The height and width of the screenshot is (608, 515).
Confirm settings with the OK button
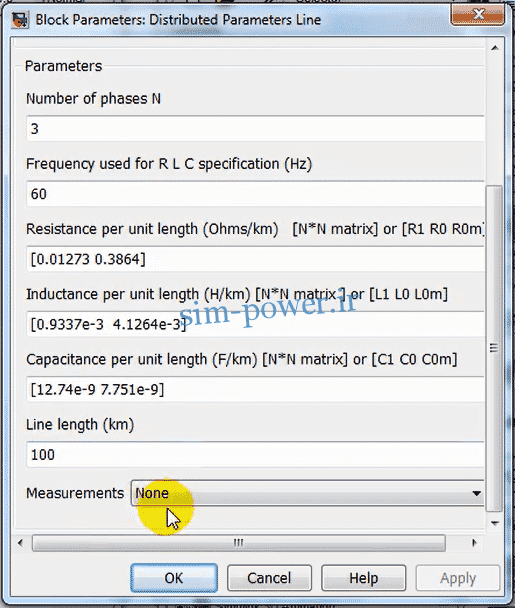click(x=174, y=578)
